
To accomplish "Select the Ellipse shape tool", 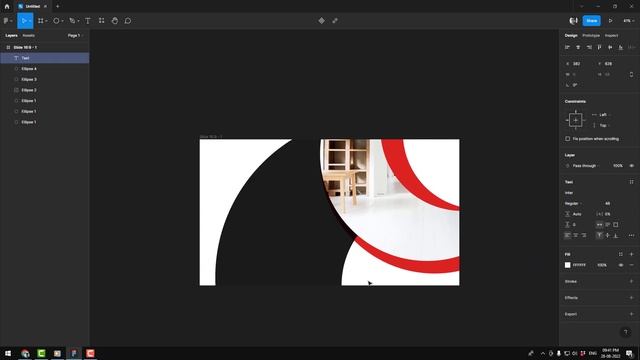I will pyautogui.click(x=56, y=21).
